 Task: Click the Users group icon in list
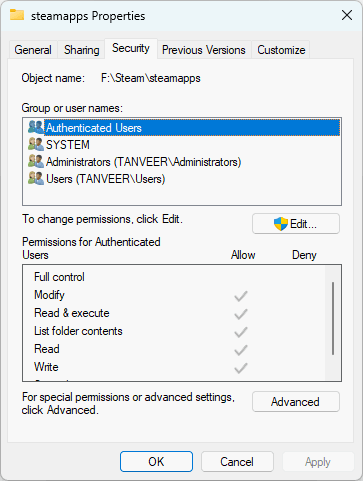[x=36, y=179]
